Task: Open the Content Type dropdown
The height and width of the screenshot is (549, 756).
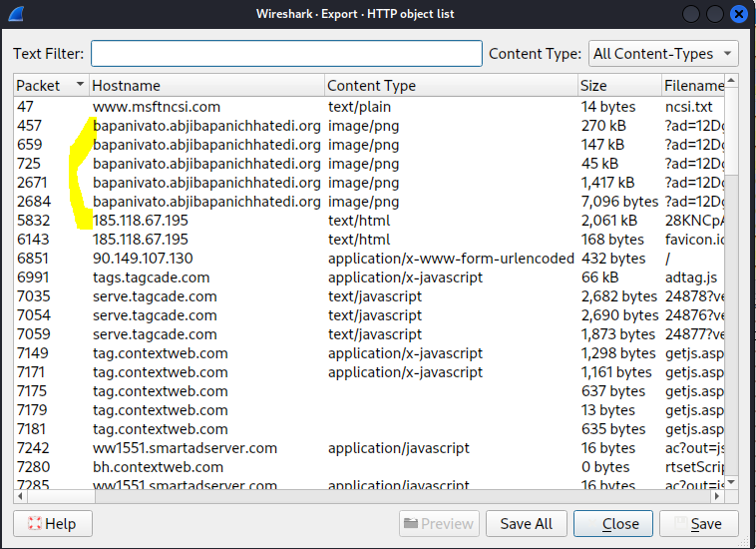Action: (663, 54)
